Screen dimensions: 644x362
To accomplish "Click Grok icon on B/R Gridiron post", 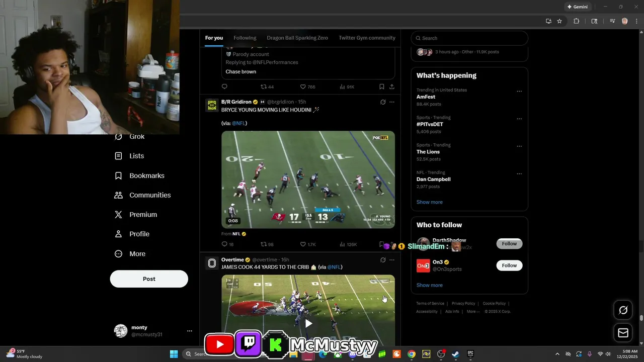I will 383,102.
